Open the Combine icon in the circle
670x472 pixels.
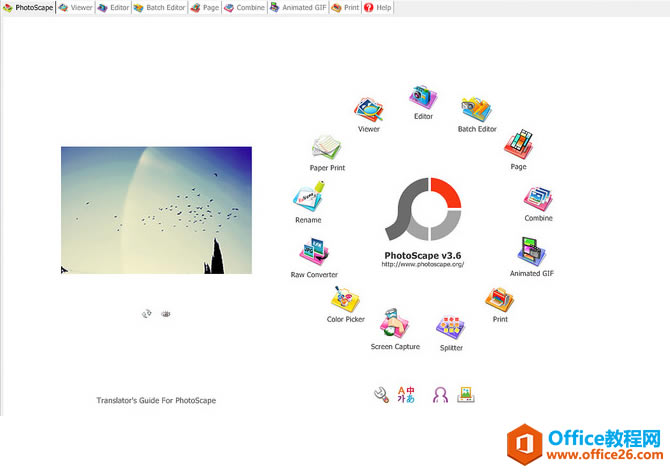538,199
